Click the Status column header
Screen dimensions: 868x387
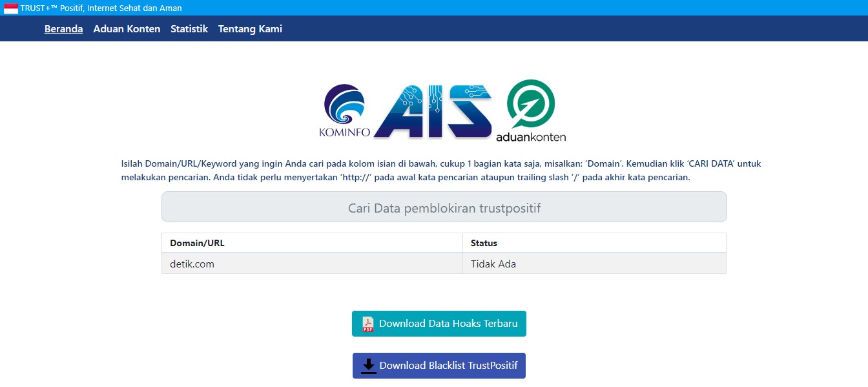(x=594, y=243)
